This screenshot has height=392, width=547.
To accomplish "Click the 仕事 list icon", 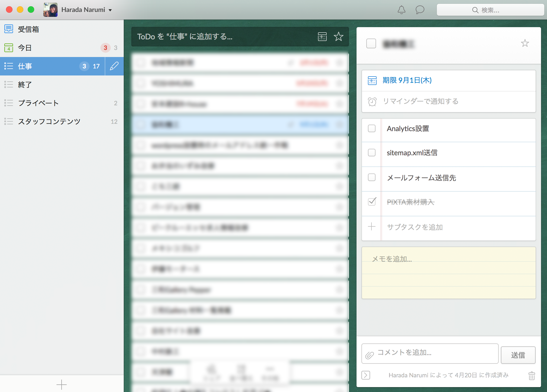I will tap(9, 66).
